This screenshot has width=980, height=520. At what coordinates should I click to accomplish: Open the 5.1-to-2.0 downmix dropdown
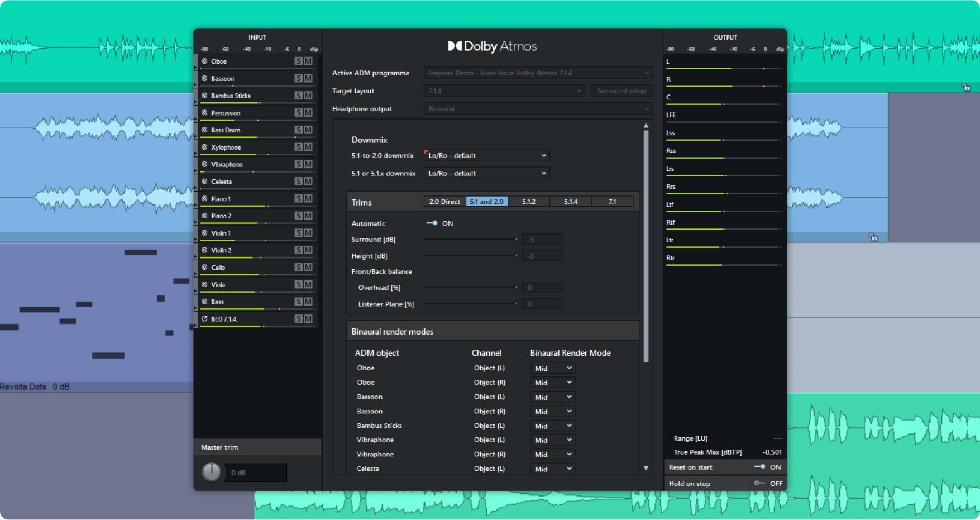(x=486, y=155)
